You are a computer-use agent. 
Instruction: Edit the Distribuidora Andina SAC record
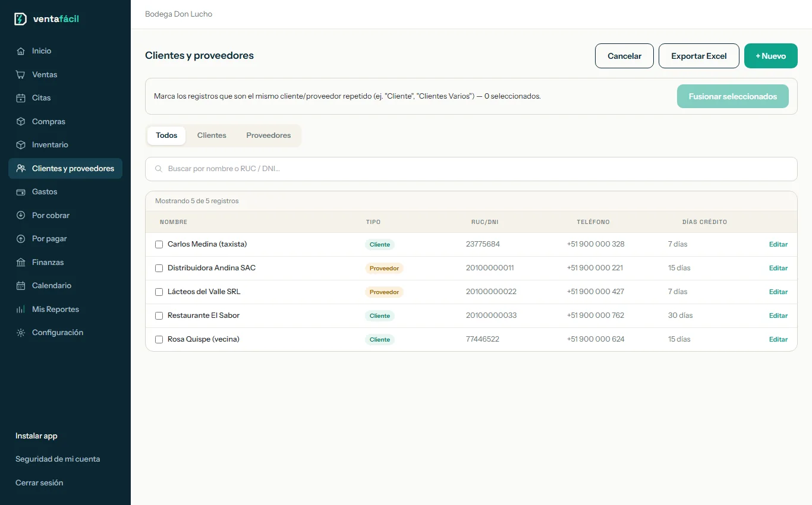click(x=778, y=268)
